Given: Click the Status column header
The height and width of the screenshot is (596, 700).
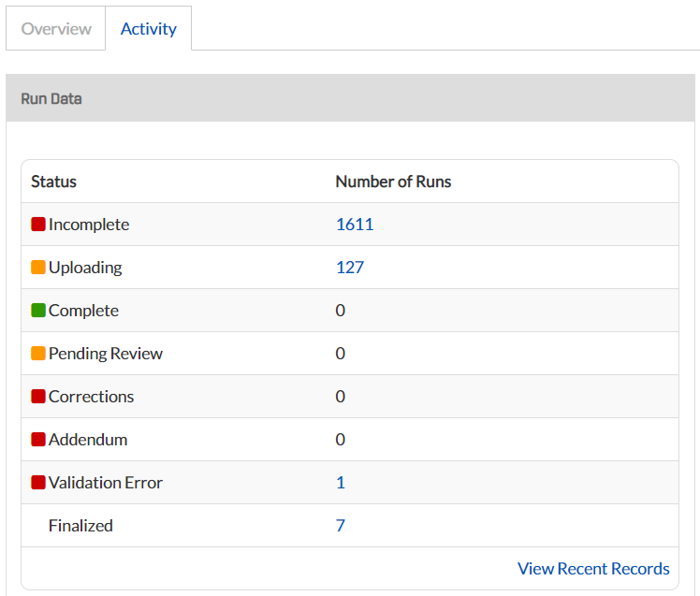Looking at the screenshot, I should (x=53, y=182).
